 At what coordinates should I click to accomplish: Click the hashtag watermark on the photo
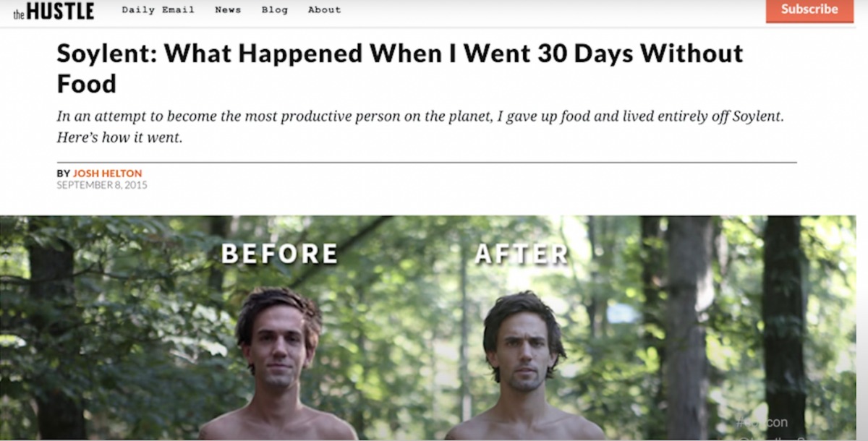[762, 422]
